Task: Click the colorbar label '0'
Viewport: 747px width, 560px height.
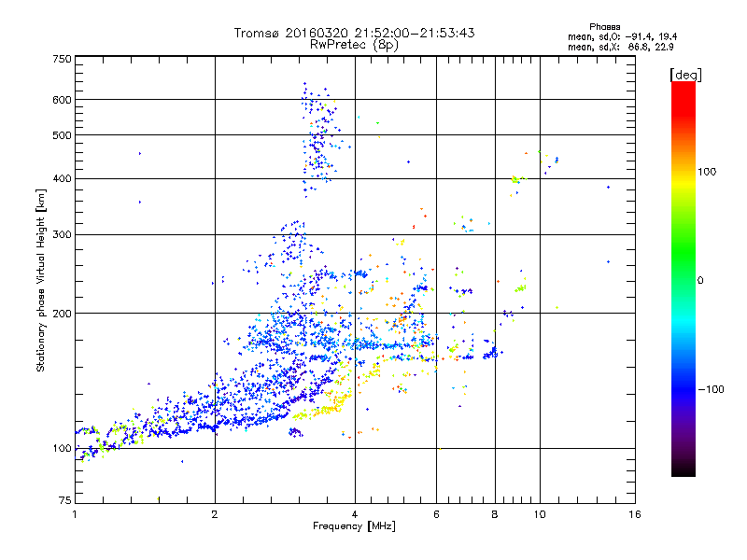Action: tap(700, 281)
